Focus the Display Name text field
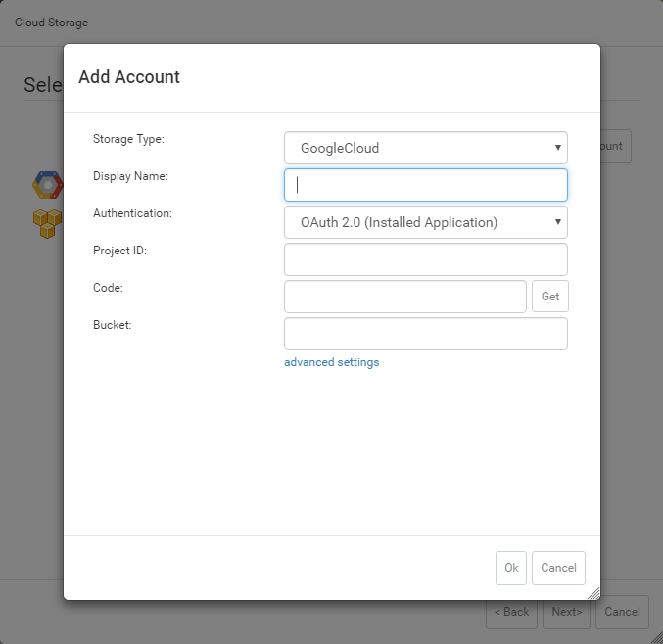This screenshot has width=663, height=644. coord(425,185)
